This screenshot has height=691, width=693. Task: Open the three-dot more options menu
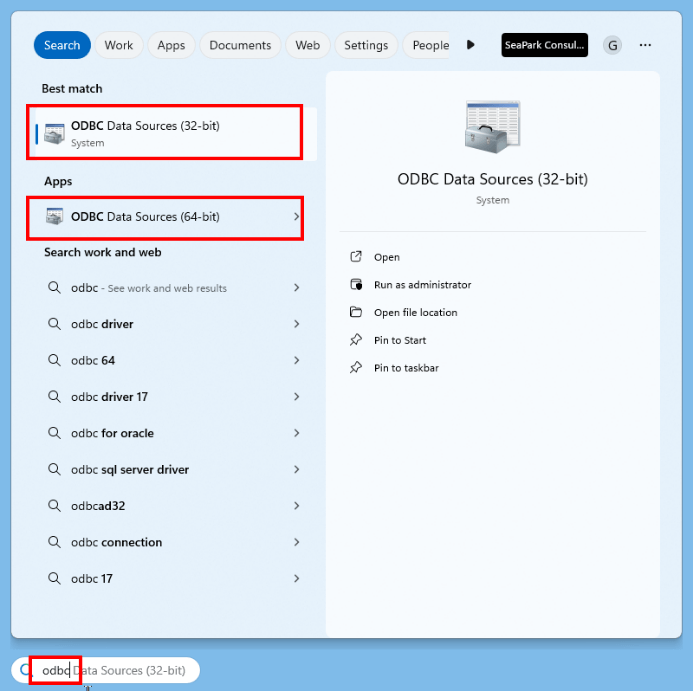coord(645,45)
